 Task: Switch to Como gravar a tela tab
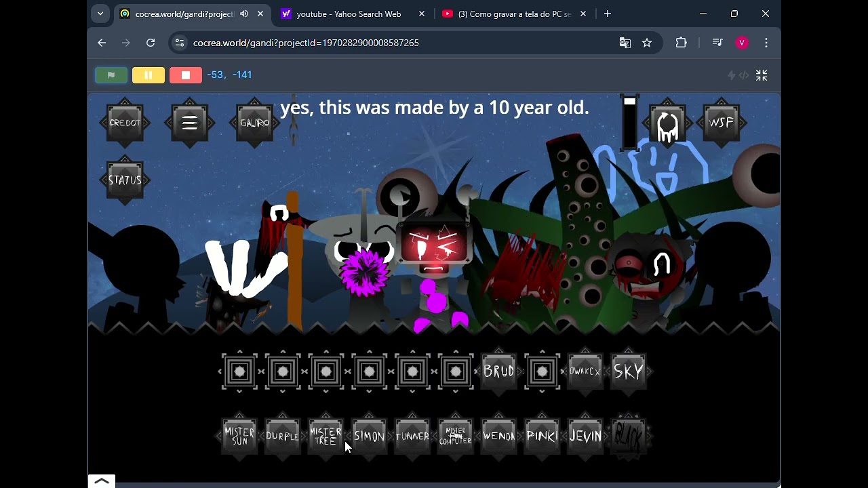pyautogui.click(x=514, y=14)
